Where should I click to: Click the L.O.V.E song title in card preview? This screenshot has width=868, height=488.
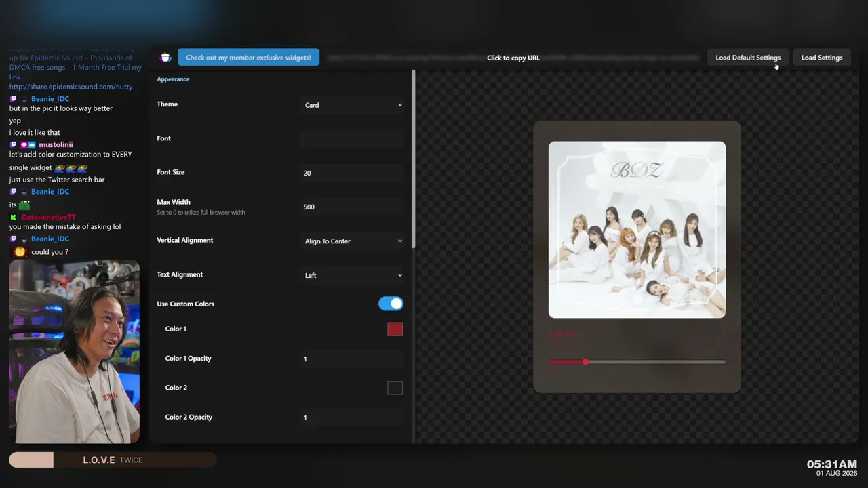pos(564,334)
